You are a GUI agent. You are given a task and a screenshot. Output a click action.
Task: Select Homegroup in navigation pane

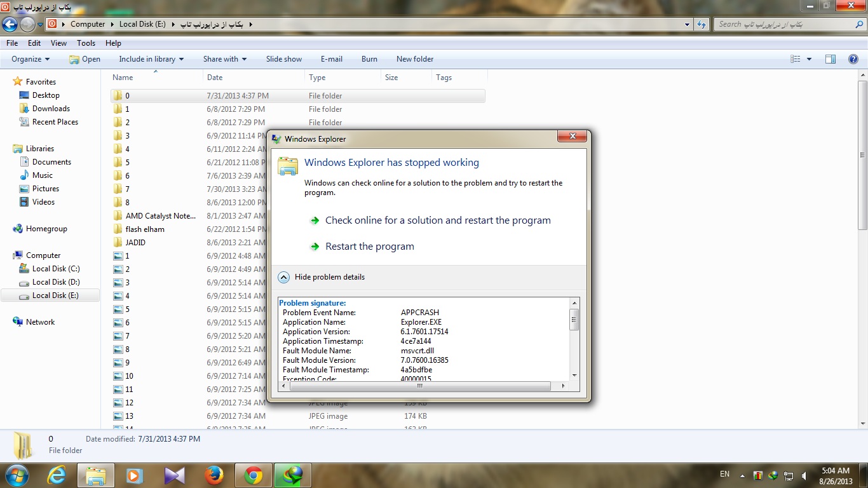pos(46,229)
